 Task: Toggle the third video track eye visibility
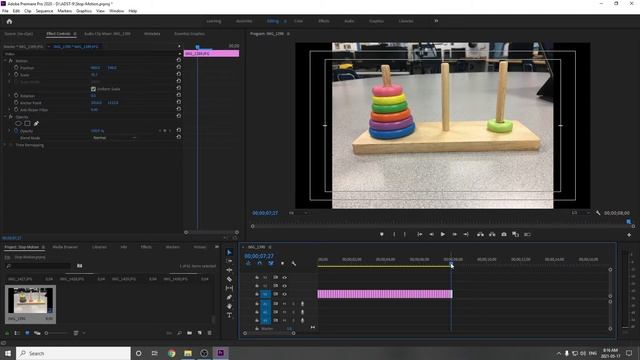(x=284, y=294)
